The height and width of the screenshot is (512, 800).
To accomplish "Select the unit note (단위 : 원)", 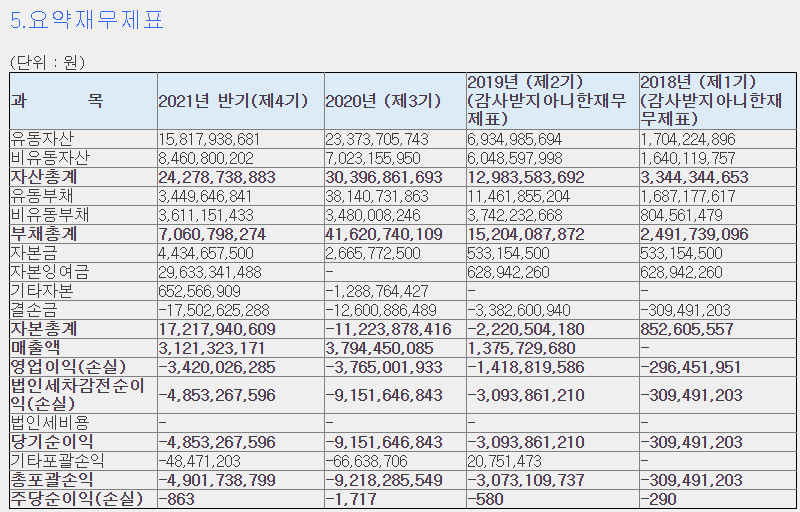I will click(x=47, y=62).
